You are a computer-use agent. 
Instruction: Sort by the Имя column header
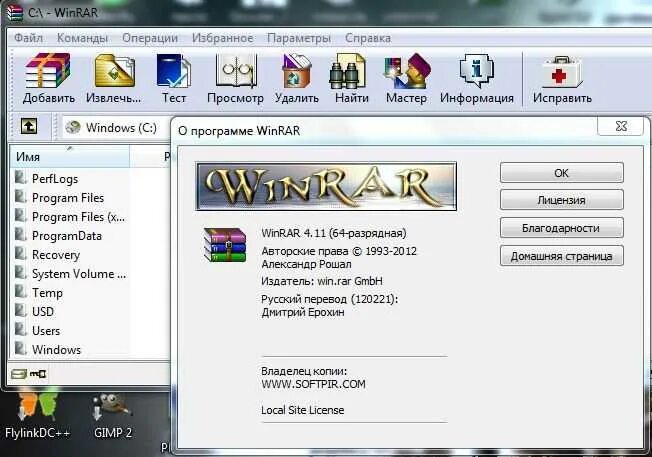(x=69, y=157)
